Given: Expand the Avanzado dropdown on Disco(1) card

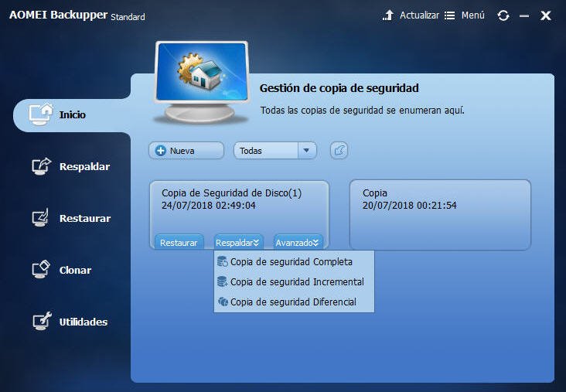Looking at the screenshot, I should coord(298,243).
